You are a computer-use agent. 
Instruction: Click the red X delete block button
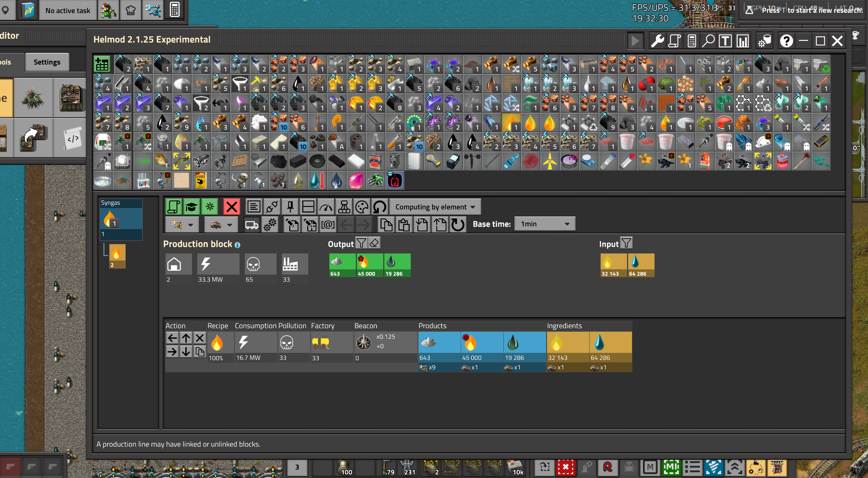point(231,207)
